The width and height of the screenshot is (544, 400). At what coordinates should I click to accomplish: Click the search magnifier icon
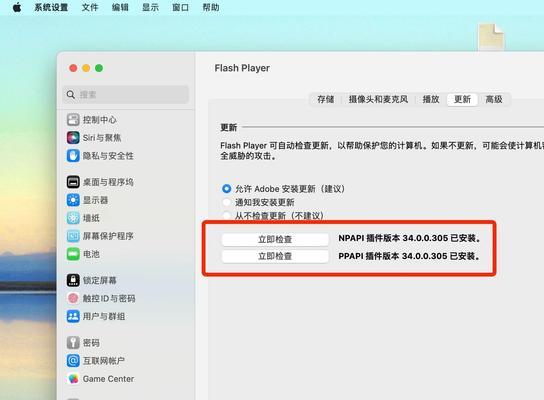tap(71, 94)
